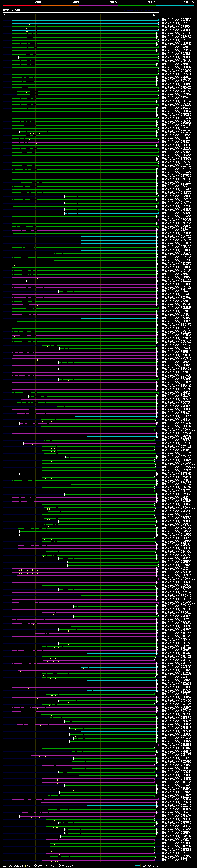Click the green ~80% identity legend bar

point(136,6)
